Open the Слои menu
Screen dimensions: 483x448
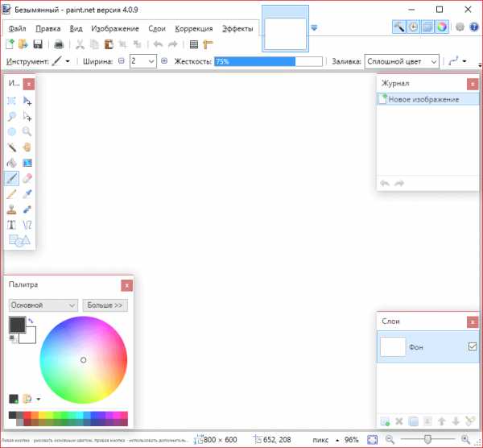(x=157, y=29)
